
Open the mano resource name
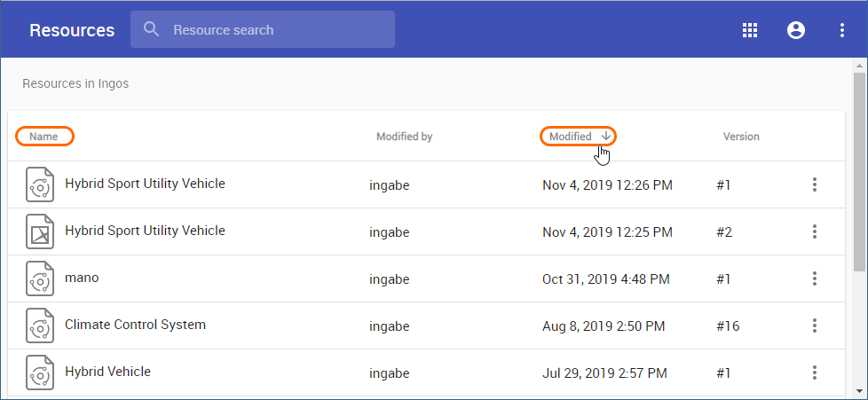click(x=82, y=278)
